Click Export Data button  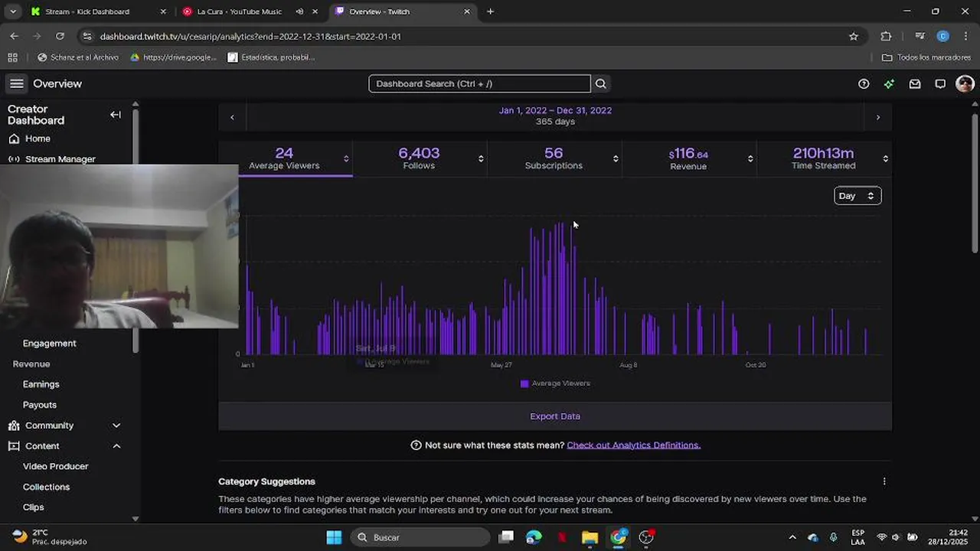pyautogui.click(x=555, y=416)
